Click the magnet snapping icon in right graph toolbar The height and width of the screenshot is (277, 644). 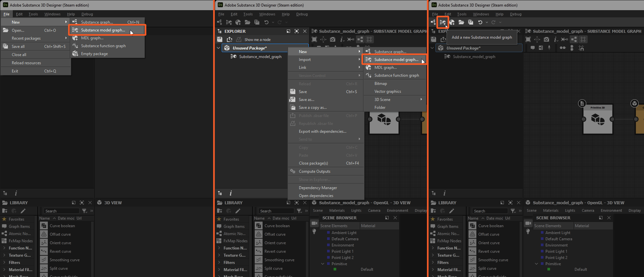pos(581,48)
